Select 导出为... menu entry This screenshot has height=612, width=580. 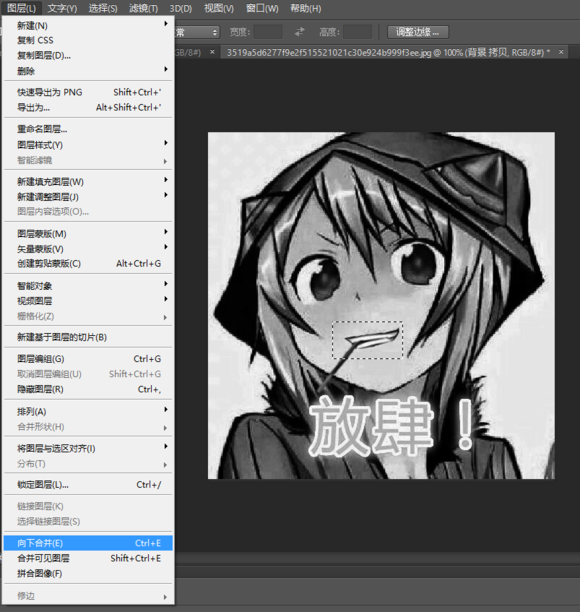88,107
